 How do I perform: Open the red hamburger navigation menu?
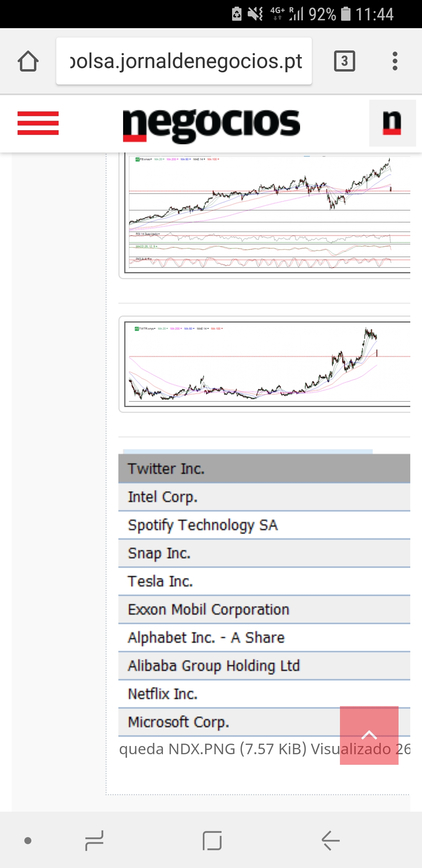[x=38, y=123]
